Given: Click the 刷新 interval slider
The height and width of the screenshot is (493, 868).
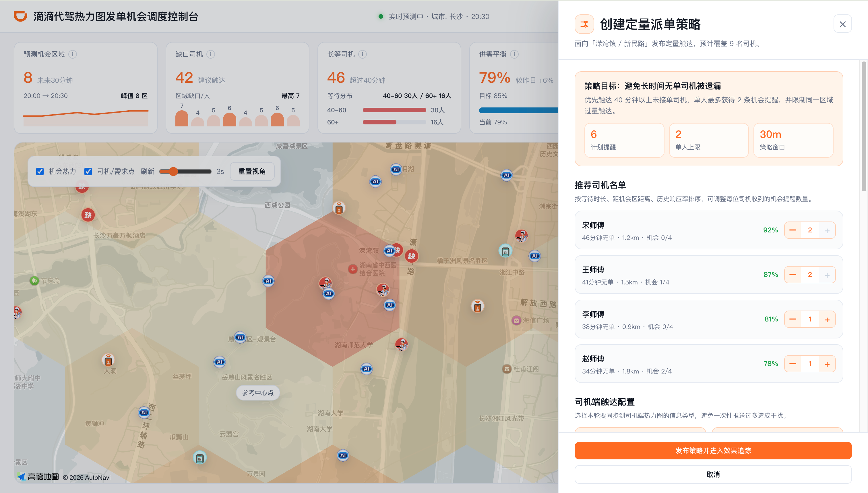Looking at the screenshot, I should 185,171.
